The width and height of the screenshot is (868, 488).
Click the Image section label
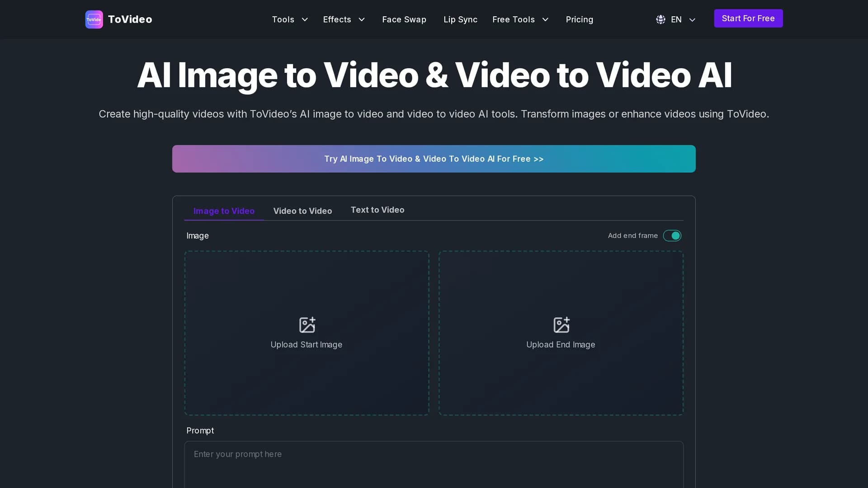click(198, 236)
